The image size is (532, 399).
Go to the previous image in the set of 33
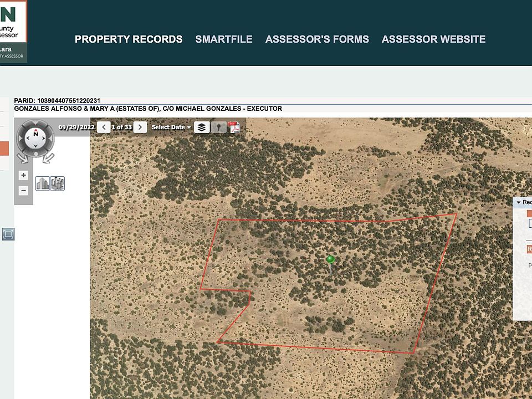click(104, 127)
